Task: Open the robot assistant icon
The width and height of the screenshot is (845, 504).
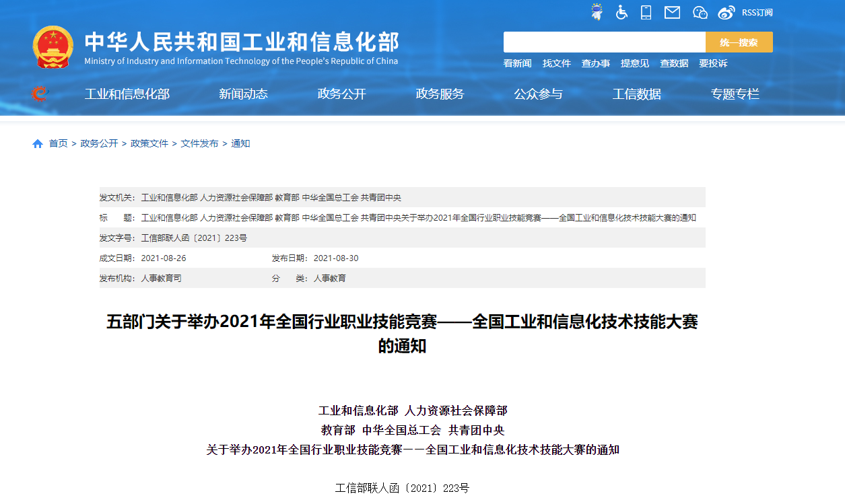Action: click(597, 12)
